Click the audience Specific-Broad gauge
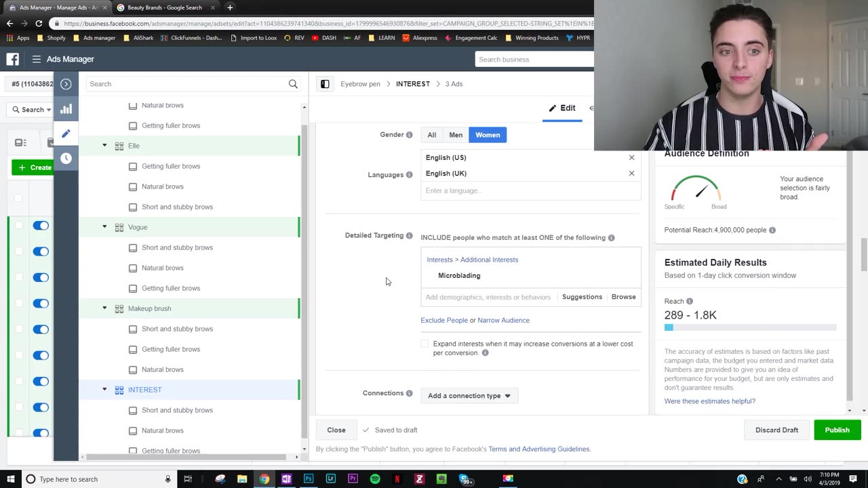Screen dimensions: 868x488 (696, 189)
